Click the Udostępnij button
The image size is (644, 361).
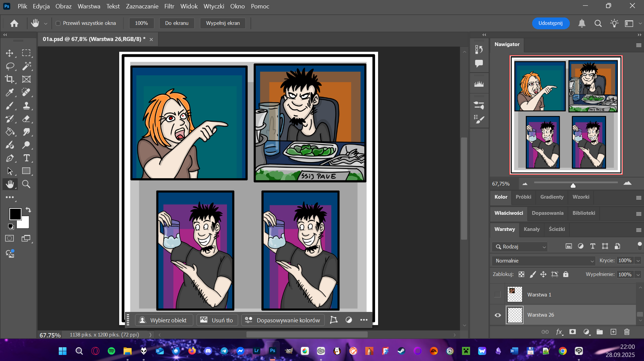point(550,23)
